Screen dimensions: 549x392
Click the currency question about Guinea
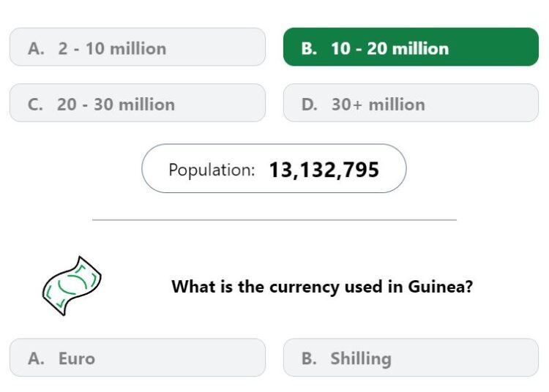point(322,287)
